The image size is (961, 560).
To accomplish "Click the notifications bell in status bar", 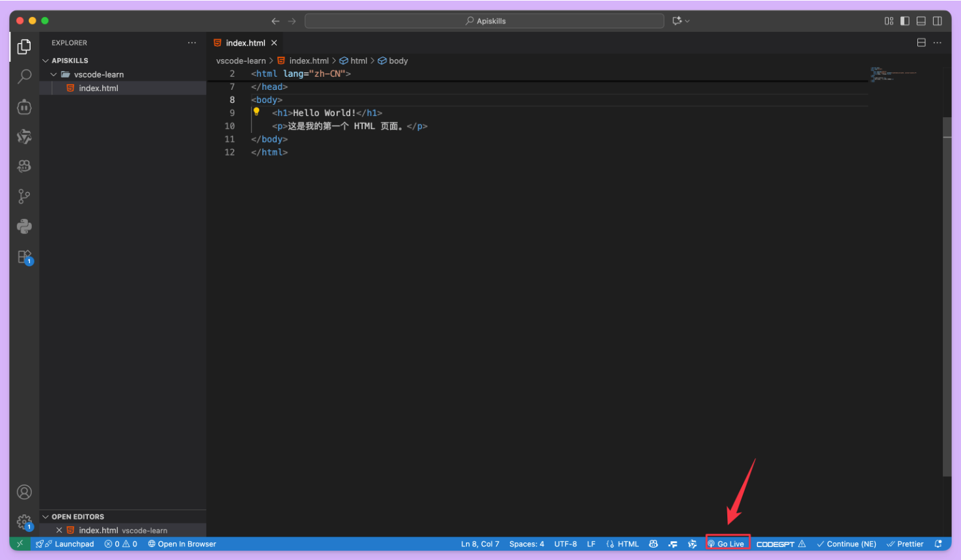I will [x=938, y=543].
